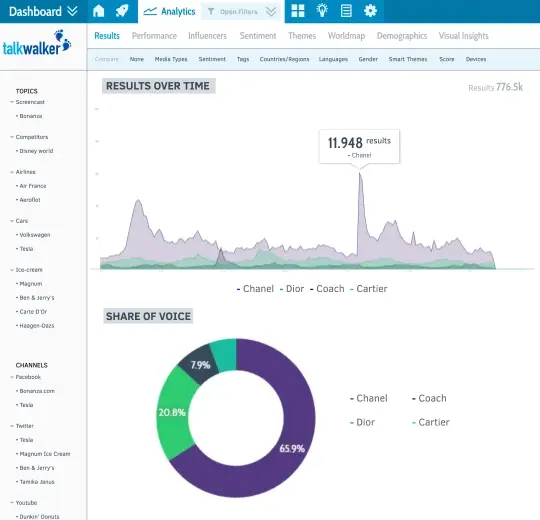This screenshot has width=540, height=520.
Task: Go to home icon
Action: pos(98,11)
